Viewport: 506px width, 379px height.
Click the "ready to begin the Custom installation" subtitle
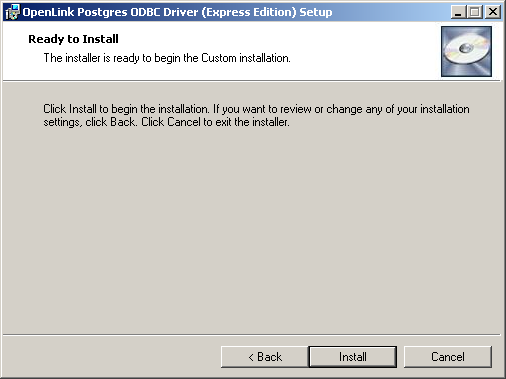point(167,58)
